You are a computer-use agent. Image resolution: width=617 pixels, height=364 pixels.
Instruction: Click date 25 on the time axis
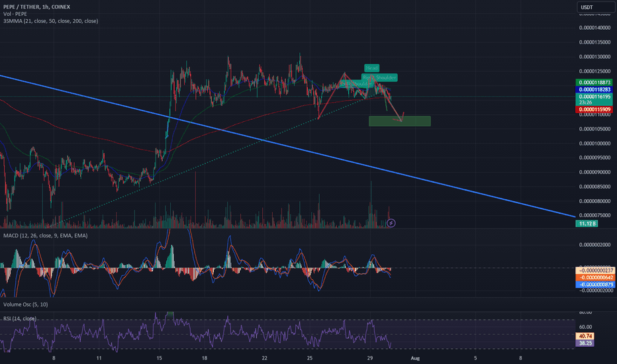[x=310, y=358]
